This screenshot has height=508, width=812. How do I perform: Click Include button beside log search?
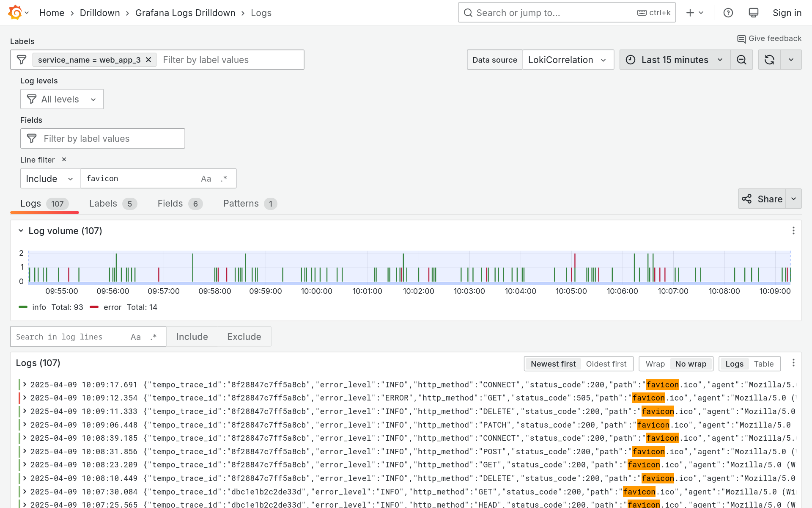click(192, 337)
